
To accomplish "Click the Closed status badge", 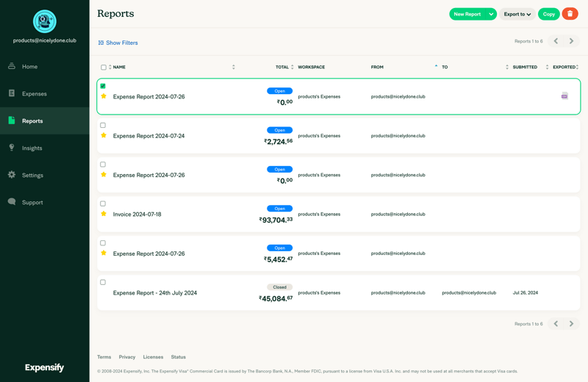I will (x=280, y=287).
